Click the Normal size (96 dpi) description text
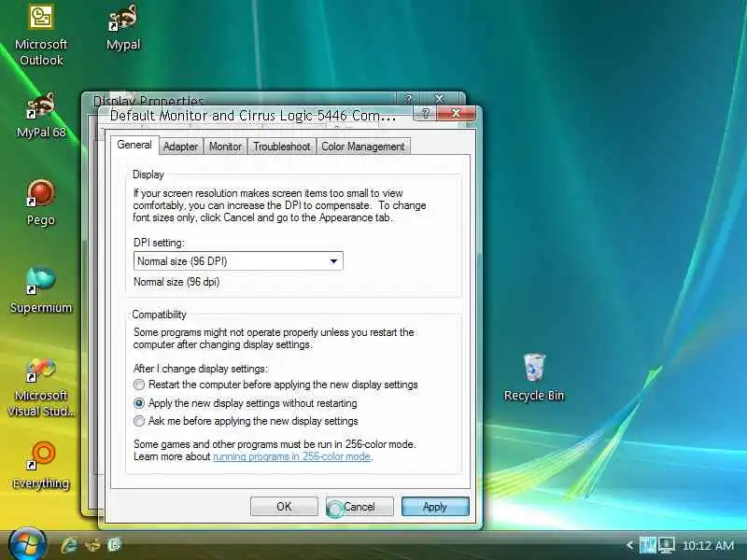The height and width of the screenshot is (560, 747). (176, 282)
